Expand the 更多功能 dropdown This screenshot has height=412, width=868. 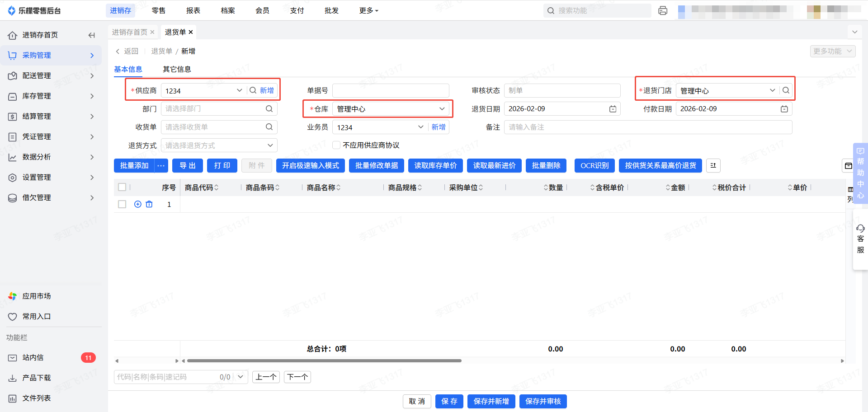click(832, 51)
